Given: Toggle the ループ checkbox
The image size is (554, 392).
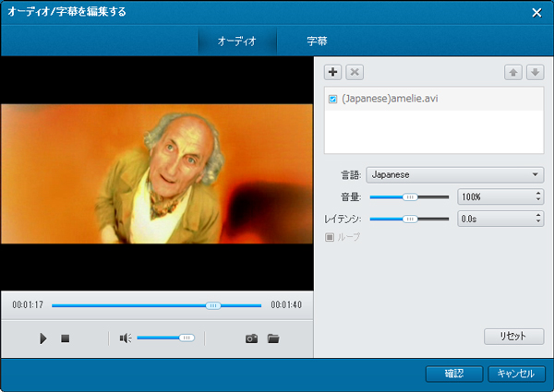Looking at the screenshot, I should coord(329,237).
